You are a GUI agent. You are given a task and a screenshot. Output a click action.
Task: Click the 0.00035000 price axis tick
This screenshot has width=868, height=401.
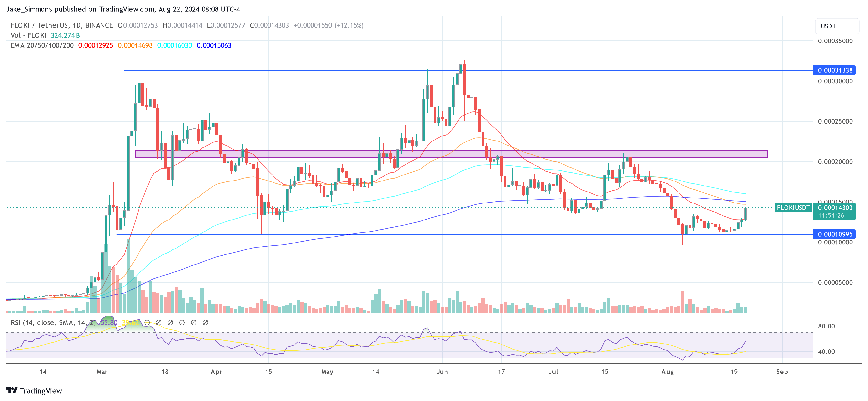835,41
